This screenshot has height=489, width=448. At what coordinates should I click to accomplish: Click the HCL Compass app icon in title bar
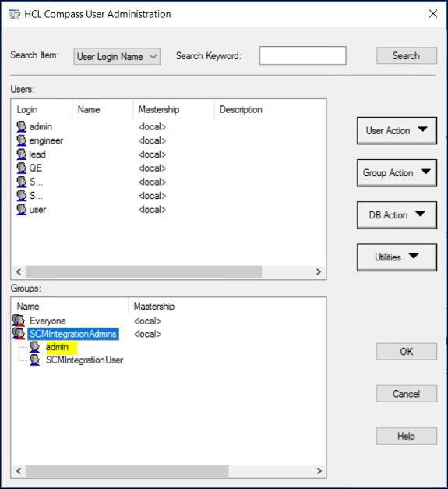pyautogui.click(x=14, y=14)
